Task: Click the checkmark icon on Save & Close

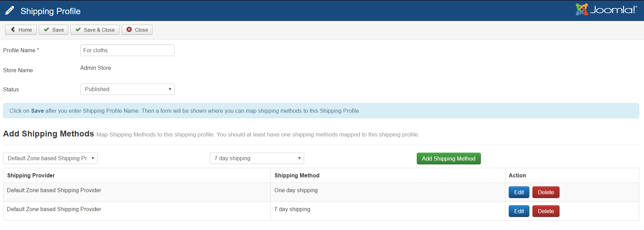Action: pyautogui.click(x=78, y=30)
